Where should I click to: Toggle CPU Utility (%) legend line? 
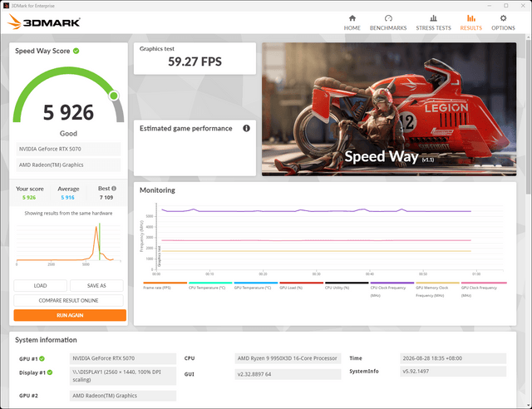(x=347, y=283)
